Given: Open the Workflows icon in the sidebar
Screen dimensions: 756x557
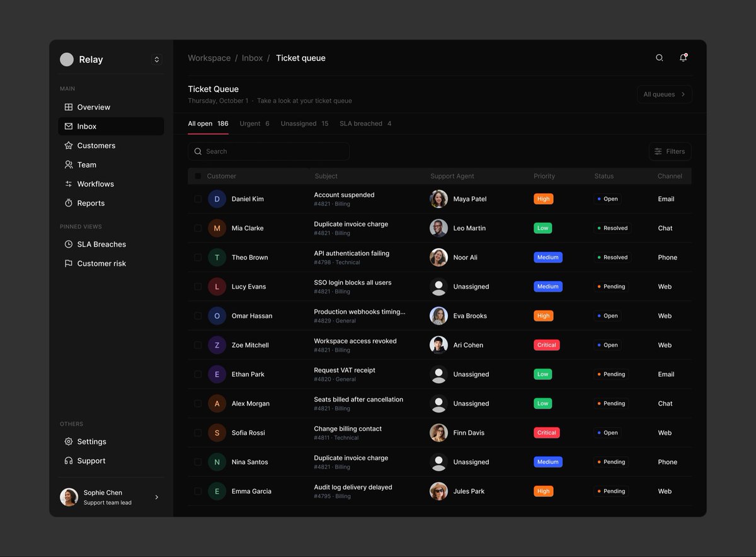Looking at the screenshot, I should (x=69, y=184).
